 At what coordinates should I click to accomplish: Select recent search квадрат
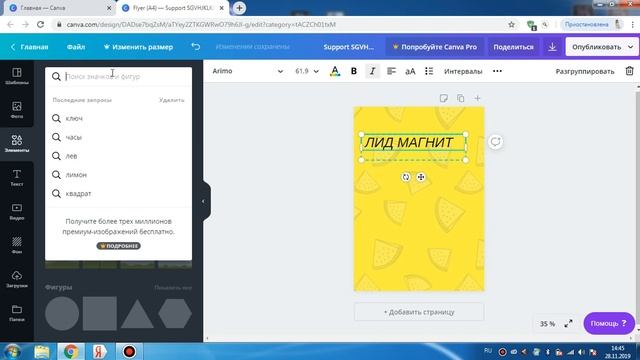[118, 193]
